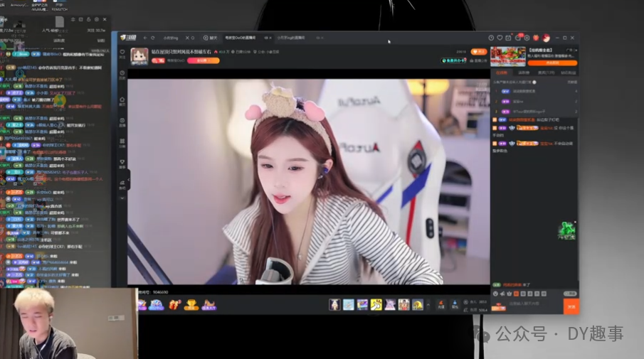The width and height of the screenshot is (644, 359).
Task: Select the 在线榜 ranking tab
Action: [x=502, y=73]
